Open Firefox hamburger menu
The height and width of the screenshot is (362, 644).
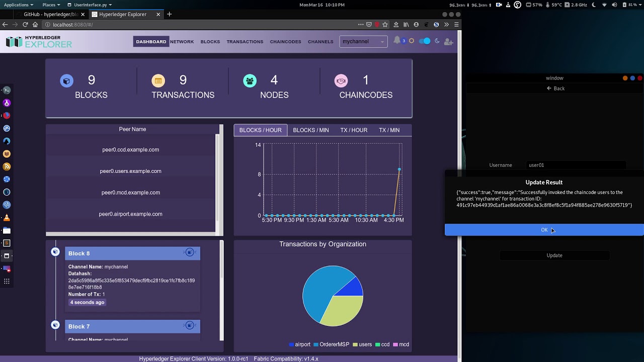pos(456,25)
